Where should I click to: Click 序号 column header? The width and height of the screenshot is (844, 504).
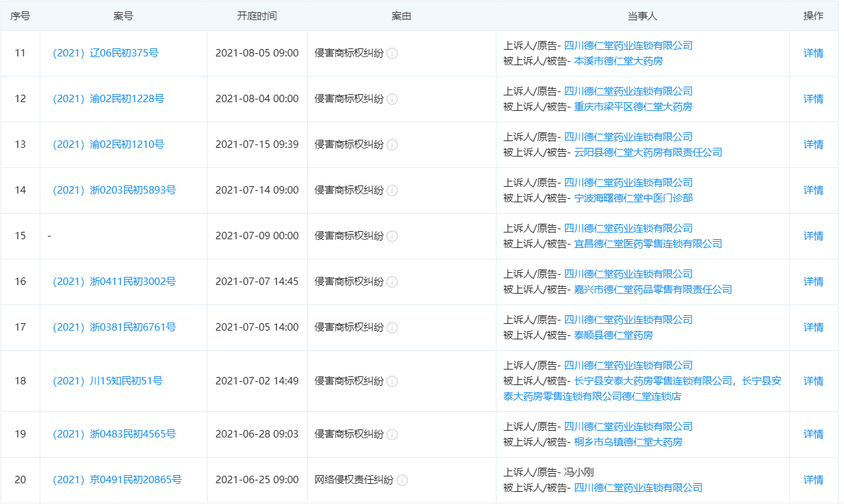point(20,16)
